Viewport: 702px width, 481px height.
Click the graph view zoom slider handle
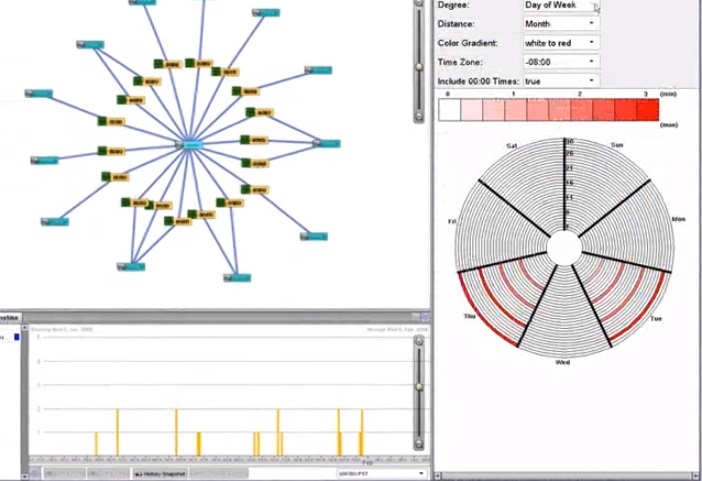(419, 67)
